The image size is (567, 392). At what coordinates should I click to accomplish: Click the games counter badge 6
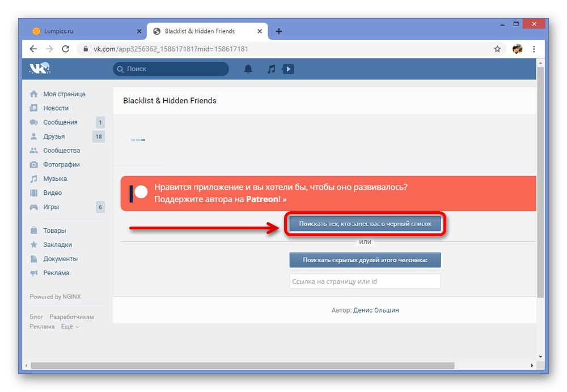(100, 207)
